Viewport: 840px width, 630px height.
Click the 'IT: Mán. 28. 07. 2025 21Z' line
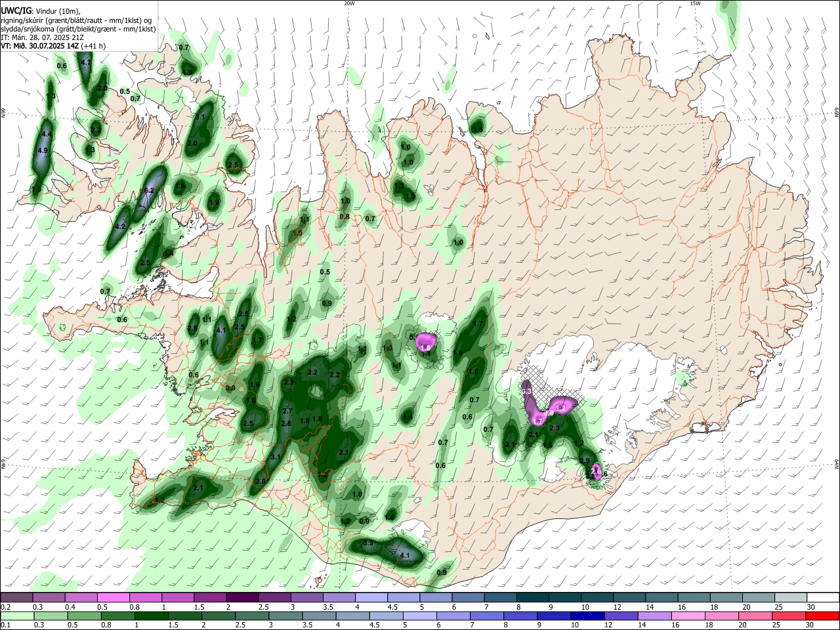click(42, 37)
